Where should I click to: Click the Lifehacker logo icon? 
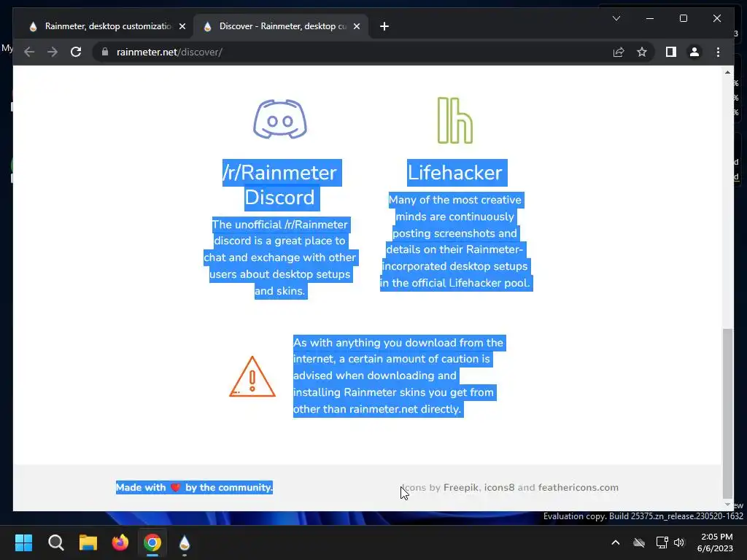point(455,120)
